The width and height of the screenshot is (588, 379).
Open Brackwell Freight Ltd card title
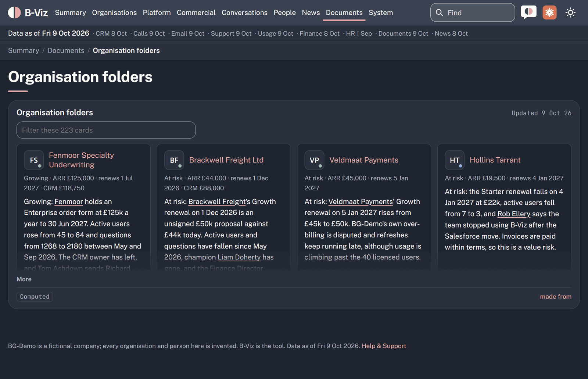(226, 160)
